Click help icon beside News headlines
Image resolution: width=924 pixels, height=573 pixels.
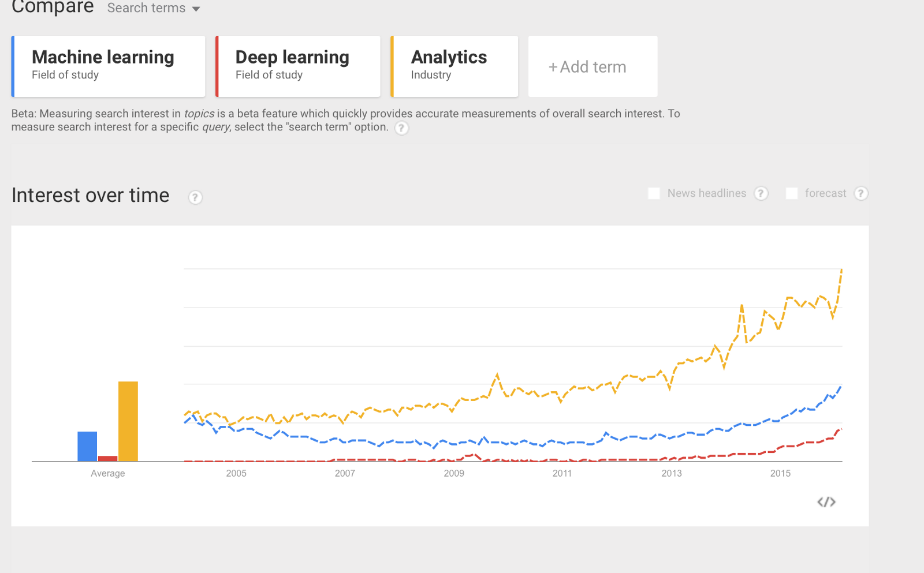pos(761,193)
